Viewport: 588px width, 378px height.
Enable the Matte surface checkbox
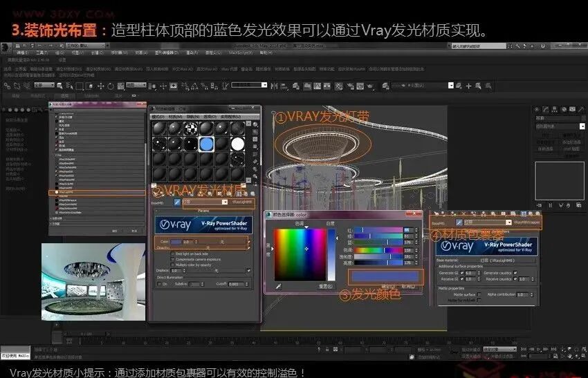click(479, 294)
